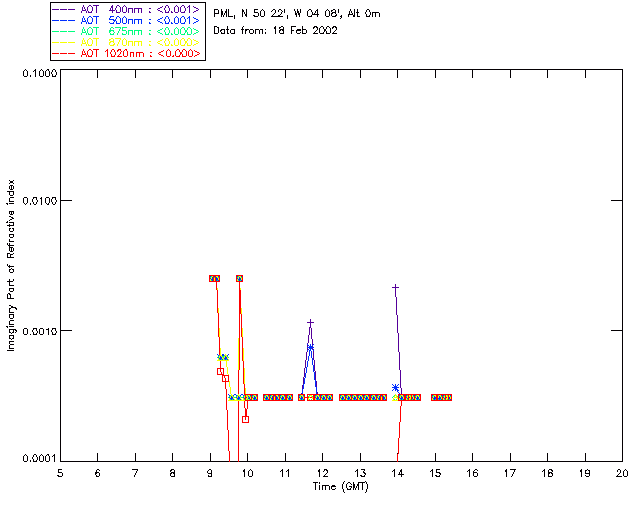Click the 'Data from: 18 Feb 2002' label
Viewport: 640px width, 512px height.
click(x=275, y=31)
